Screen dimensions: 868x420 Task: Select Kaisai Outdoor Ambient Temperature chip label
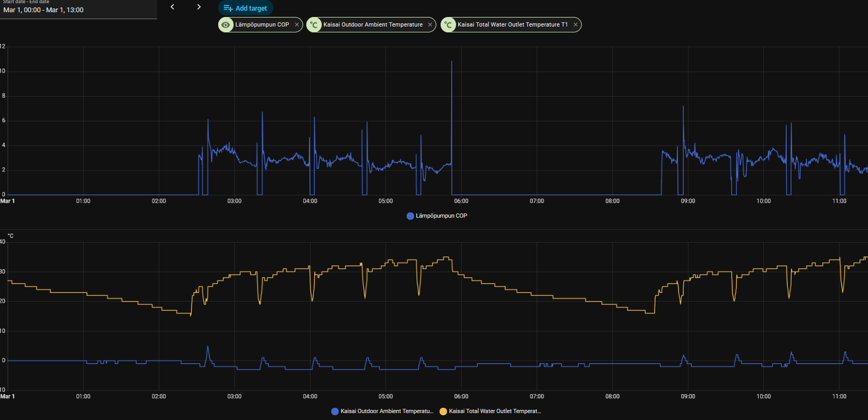click(373, 25)
